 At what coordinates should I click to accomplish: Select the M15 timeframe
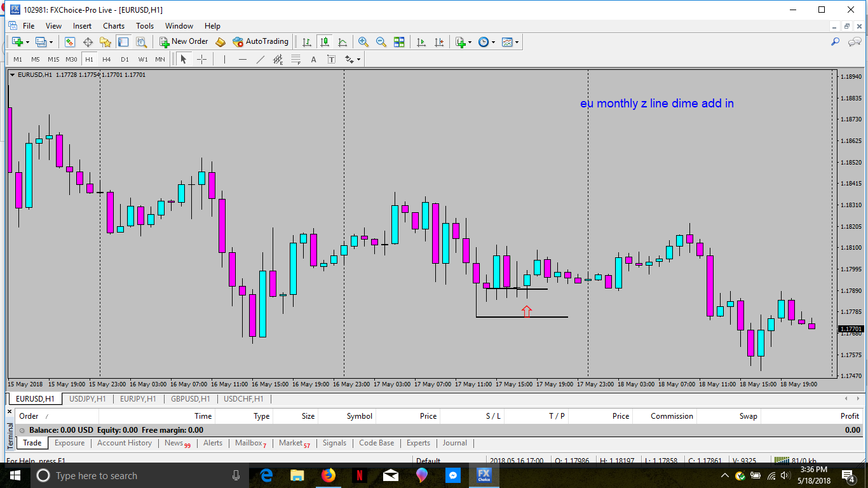(53, 60)
